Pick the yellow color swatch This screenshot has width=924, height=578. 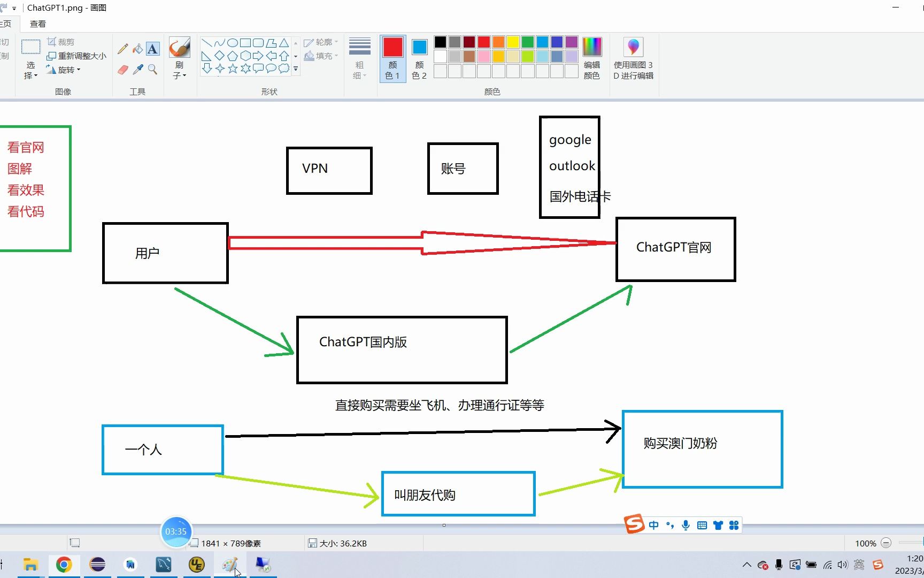(513, 42)
